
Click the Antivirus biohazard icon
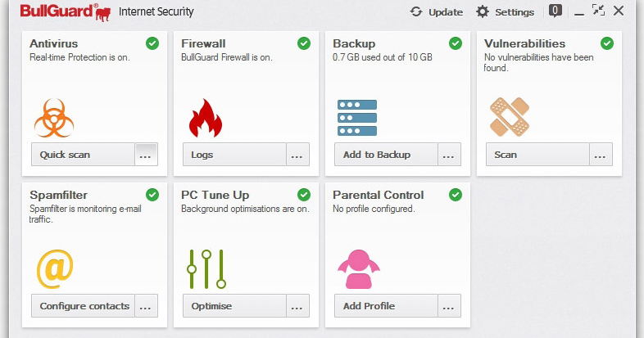click(x=54, y=118)
